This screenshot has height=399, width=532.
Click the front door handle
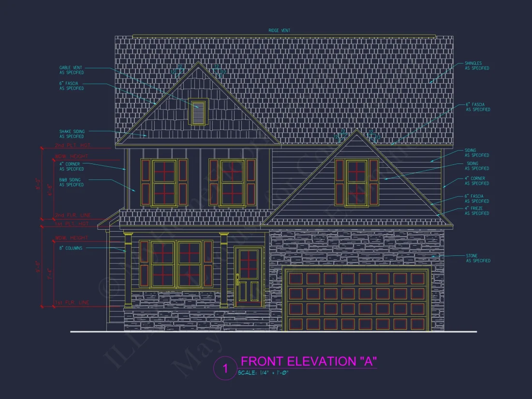[x=237, y=280]
